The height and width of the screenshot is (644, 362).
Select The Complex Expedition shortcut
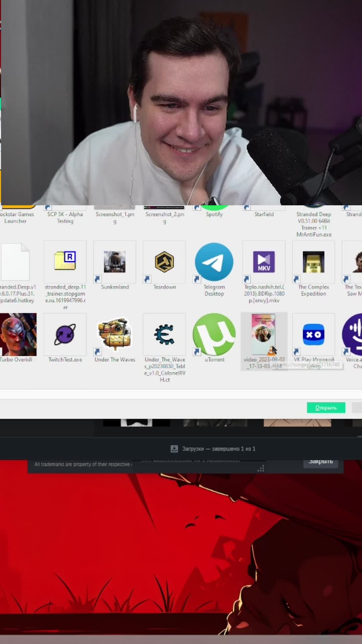pos(313,262)
